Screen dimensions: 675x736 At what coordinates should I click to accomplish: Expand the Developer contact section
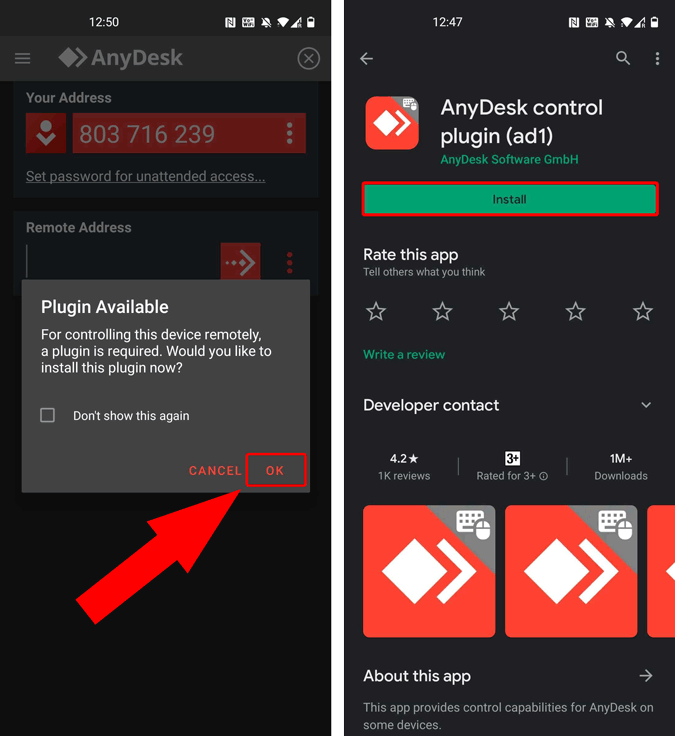[x=646, y=405]
